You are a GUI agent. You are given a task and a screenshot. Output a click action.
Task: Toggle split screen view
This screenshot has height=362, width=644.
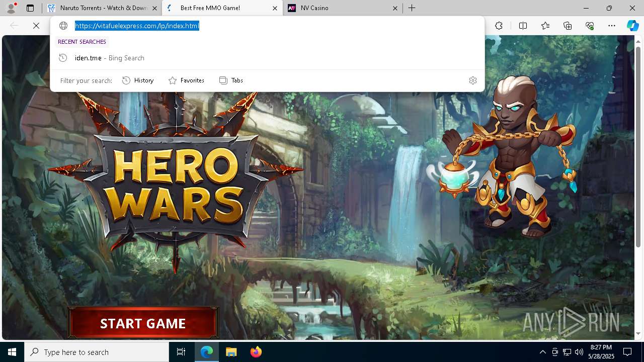pyautogui.click(x=523, y=26)
